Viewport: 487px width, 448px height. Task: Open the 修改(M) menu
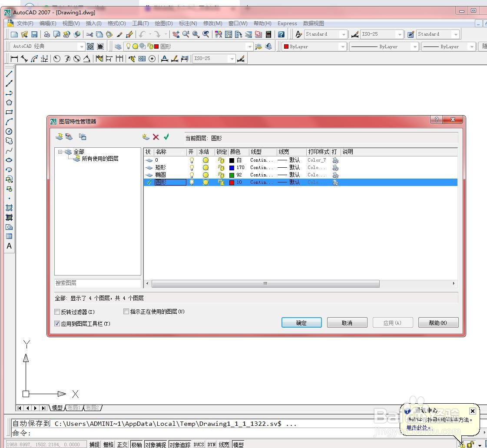point(213,23)
